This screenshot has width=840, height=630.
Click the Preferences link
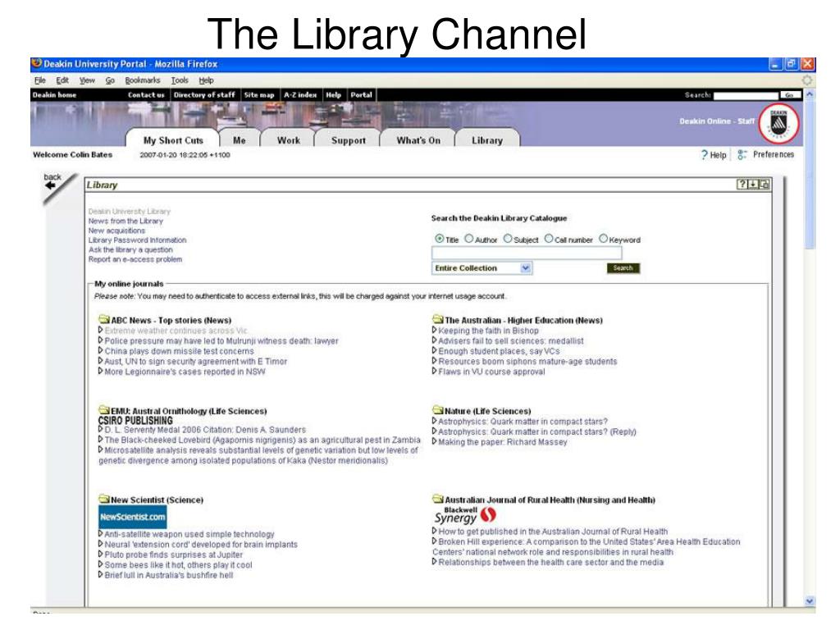point(773,154)
